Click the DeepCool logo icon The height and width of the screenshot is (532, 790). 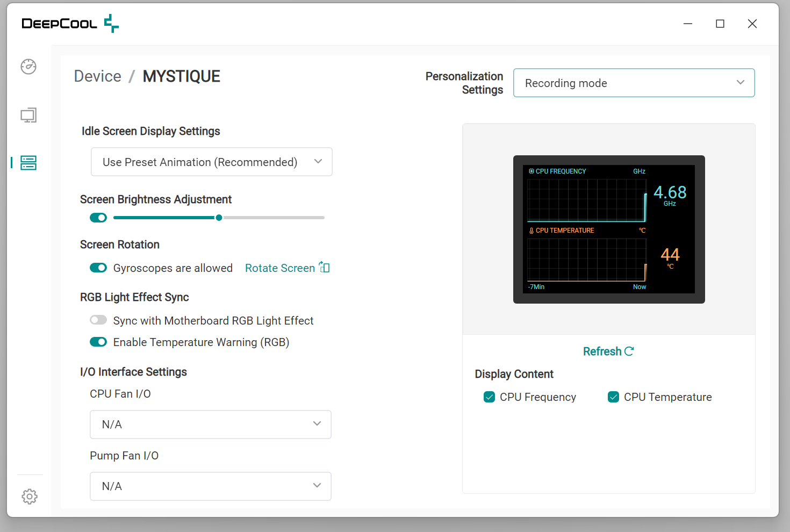click(111, 24)
